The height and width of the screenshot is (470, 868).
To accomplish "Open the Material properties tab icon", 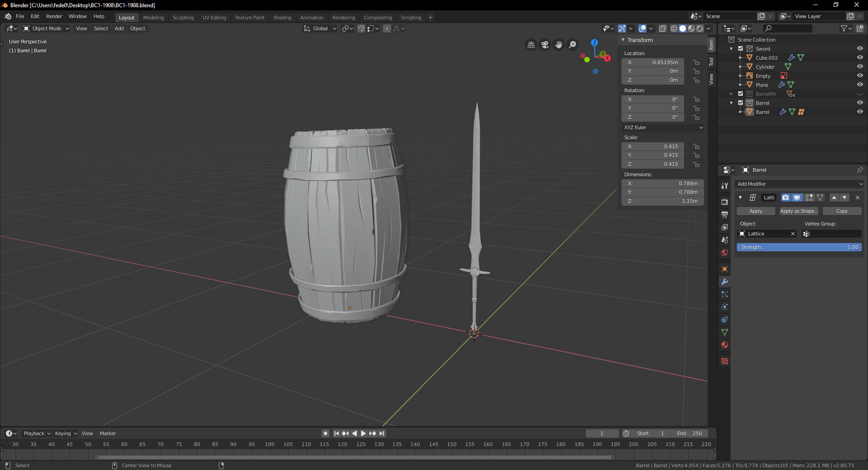I will (x=725, y=345).
